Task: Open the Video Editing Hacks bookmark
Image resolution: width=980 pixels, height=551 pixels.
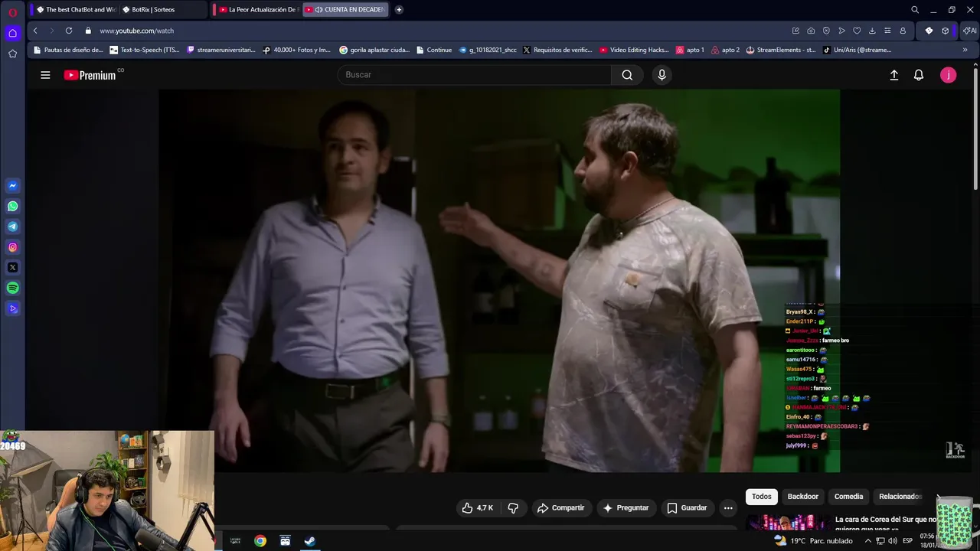Action: point(634,50)
